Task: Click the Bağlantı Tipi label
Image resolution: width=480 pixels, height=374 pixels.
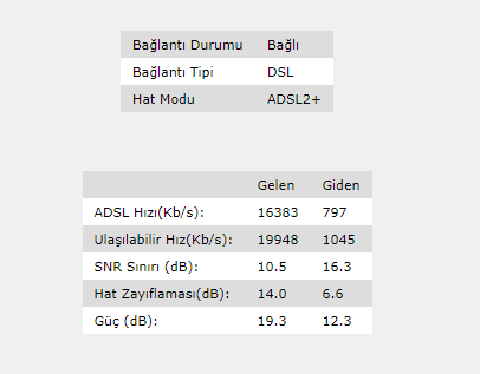Action: click(x=173, y=72)
